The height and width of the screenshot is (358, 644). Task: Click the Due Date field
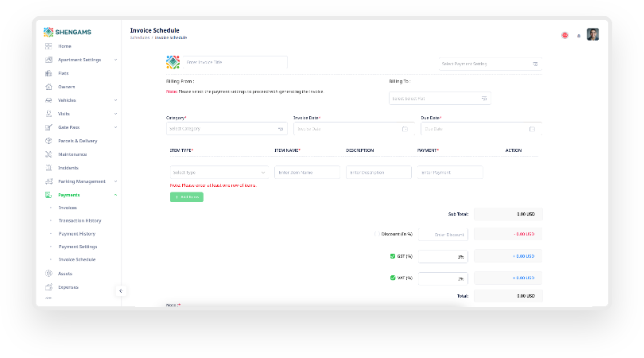coord(481,129)
